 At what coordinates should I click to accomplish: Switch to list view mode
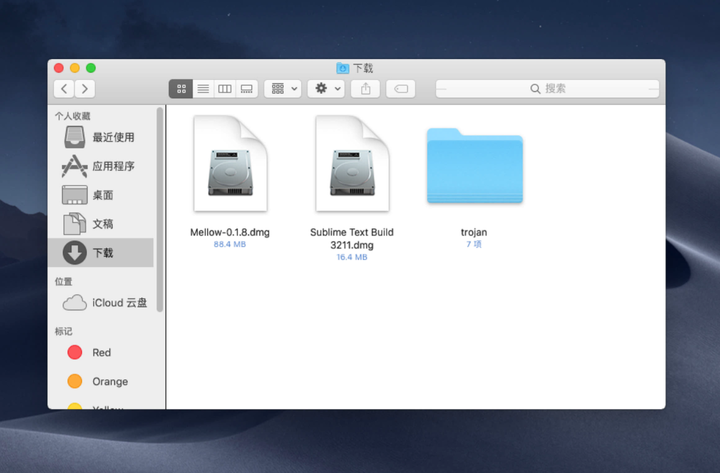(203, 89)
